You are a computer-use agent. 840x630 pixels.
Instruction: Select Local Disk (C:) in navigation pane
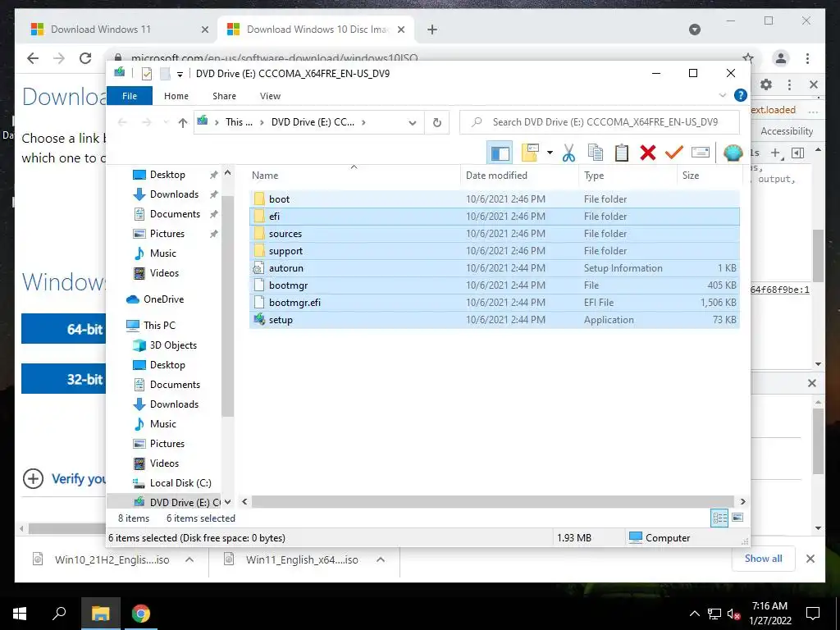pyautogui.click(x=180, y=482)
